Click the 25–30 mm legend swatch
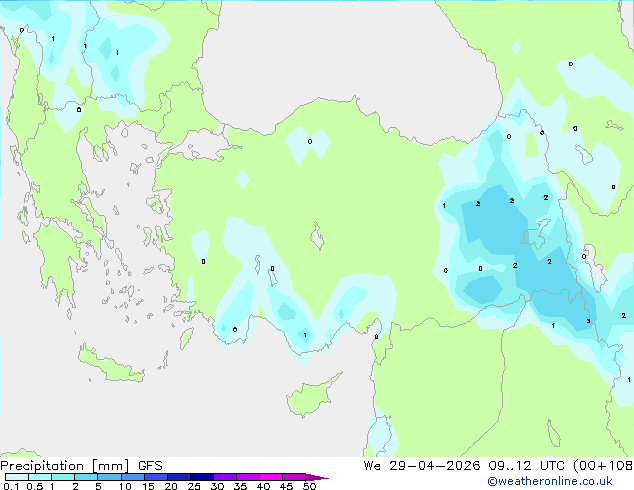The height and width of the screenshot is (490, 634). [201, 477]
